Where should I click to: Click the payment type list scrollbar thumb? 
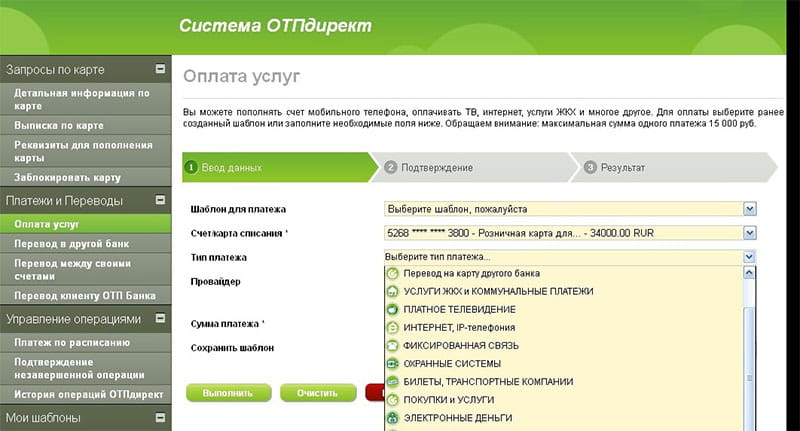749,369
